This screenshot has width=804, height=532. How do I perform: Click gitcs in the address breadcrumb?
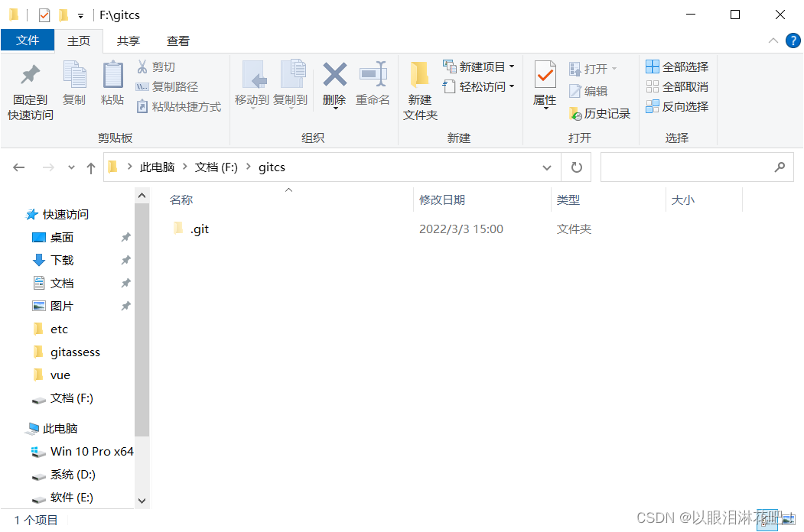(272, 167)
